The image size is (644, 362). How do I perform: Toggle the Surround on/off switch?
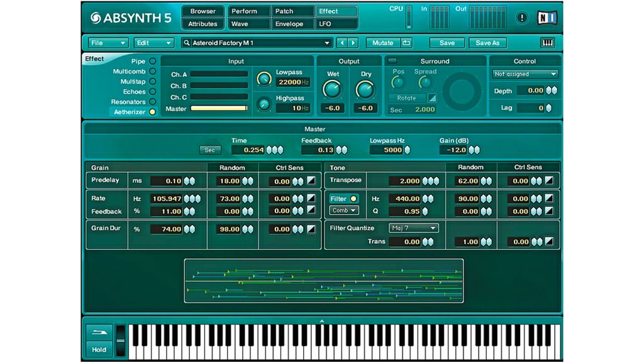click(392, 61)
